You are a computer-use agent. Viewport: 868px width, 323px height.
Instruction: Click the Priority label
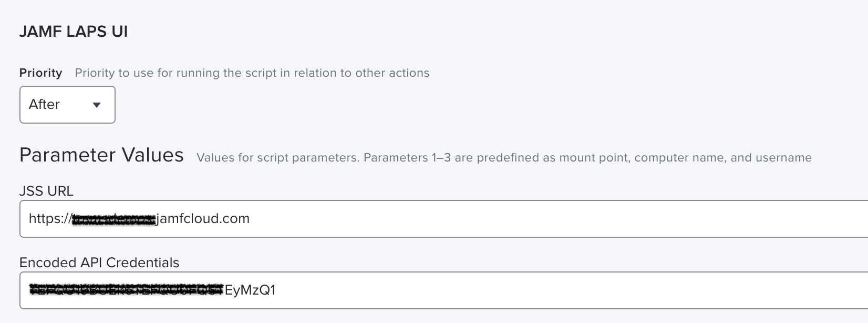40,73
